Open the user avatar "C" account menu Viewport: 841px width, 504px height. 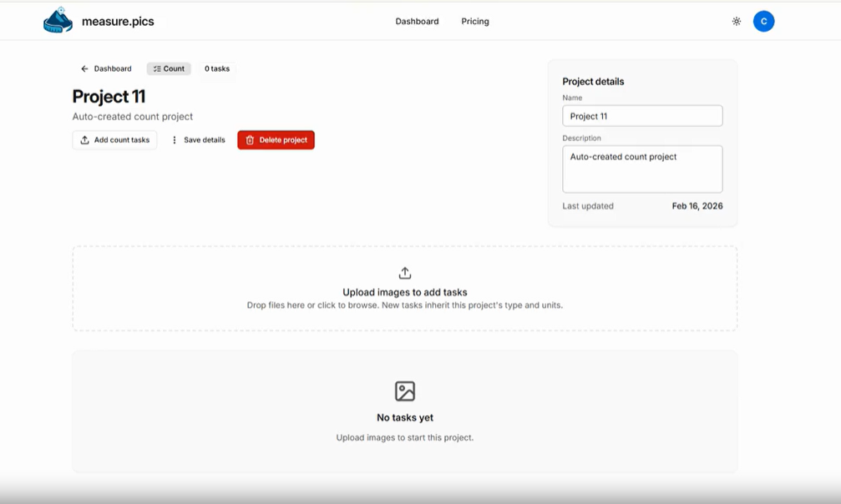point(763,22)
